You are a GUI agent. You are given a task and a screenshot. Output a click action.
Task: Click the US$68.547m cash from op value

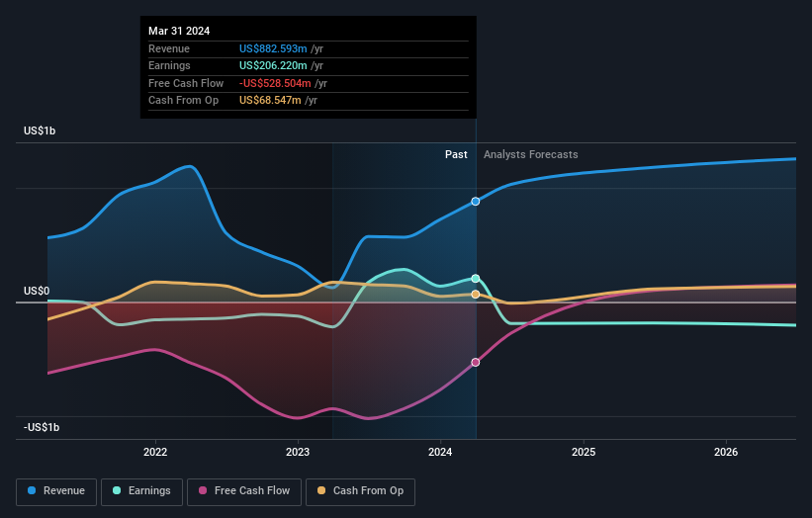pyautogui.click(x=270, y=101)
